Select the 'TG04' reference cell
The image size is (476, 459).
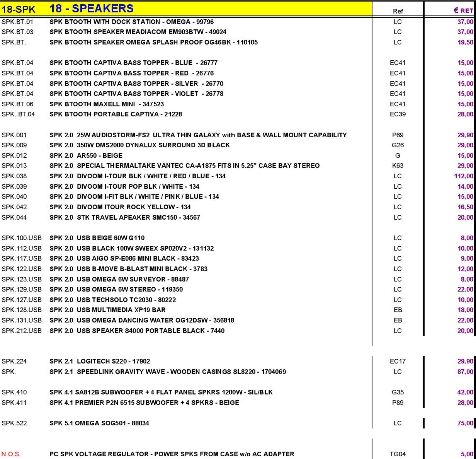point(398,454)
